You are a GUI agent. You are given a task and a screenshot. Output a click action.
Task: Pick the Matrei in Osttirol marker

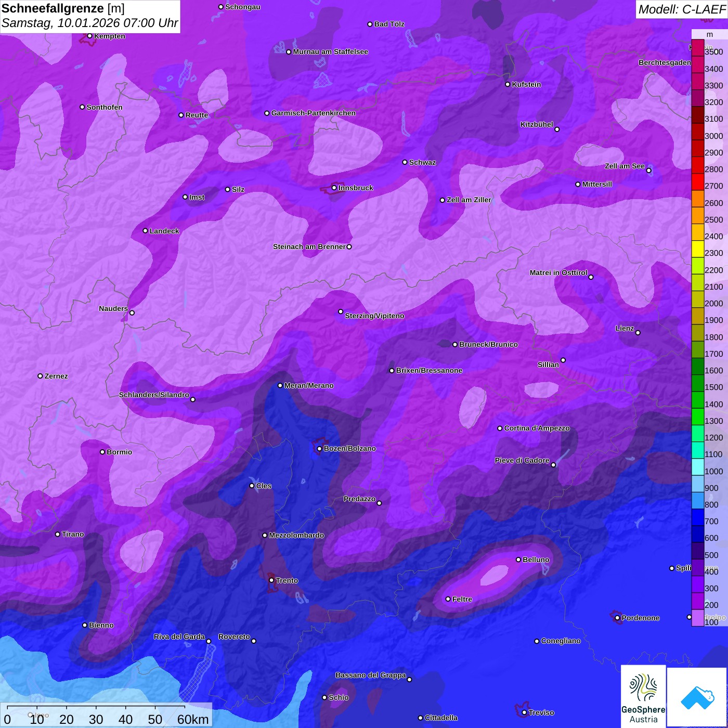[591, 277]
